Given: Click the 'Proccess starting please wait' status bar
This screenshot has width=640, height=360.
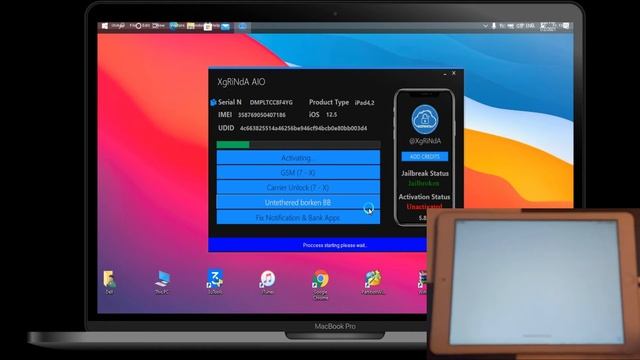Looking at the screenshot, I should pyautogui.click(x=318, y=245).
